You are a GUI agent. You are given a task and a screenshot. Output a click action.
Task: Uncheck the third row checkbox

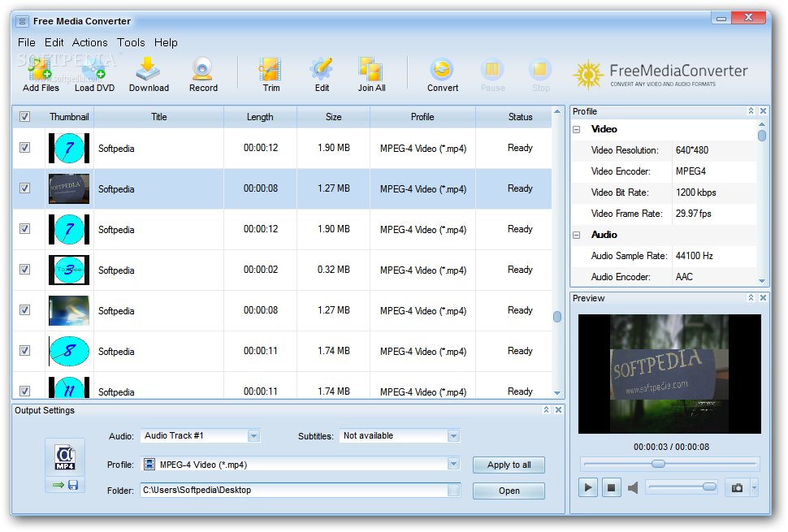[x=24, y=229]
